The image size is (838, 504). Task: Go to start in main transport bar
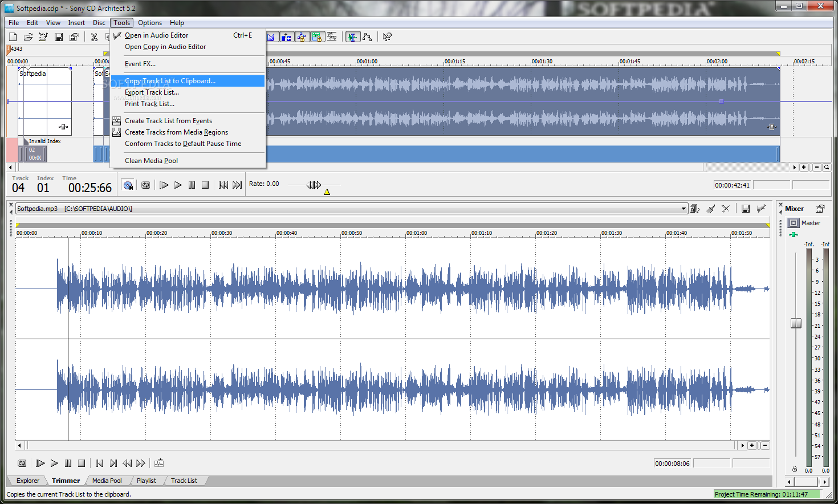pos(223,185)
